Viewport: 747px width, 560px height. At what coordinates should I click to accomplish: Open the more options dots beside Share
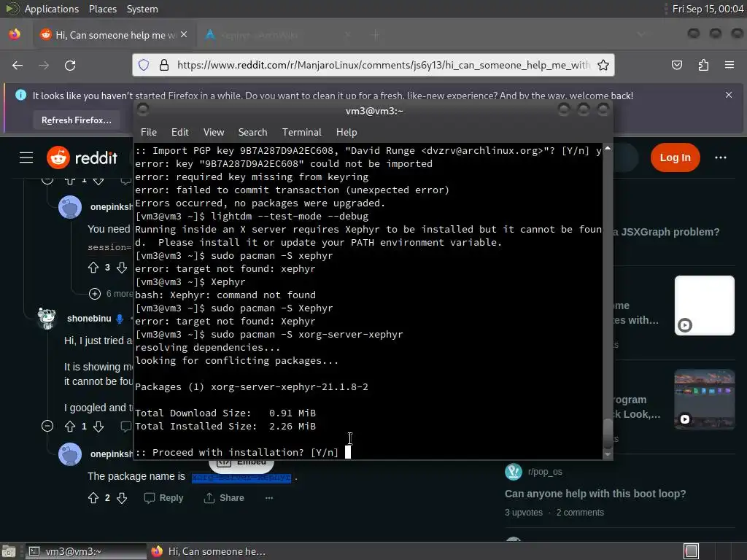coord(269,498)
